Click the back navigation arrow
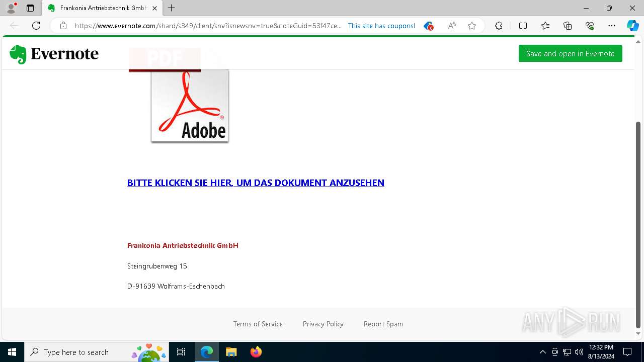Image resolution: width=644 pixels, height=362 pixels. coord(14,26)
